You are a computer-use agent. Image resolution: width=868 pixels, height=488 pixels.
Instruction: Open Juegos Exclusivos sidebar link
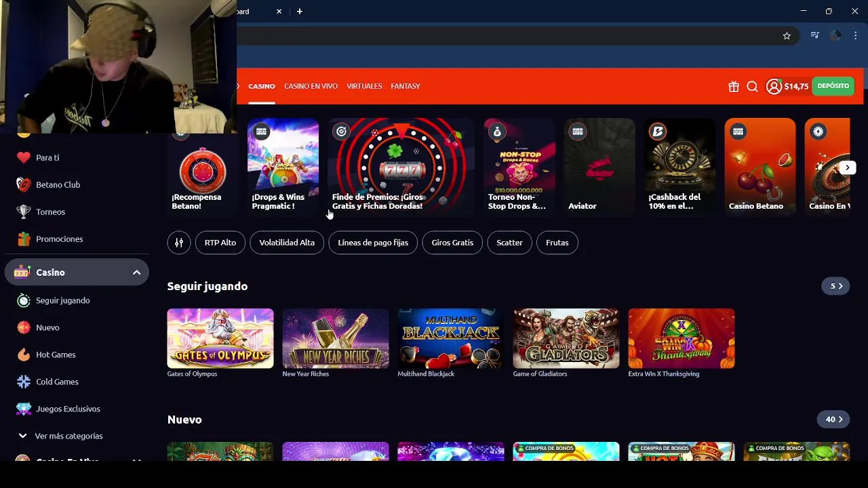[68, 409]
